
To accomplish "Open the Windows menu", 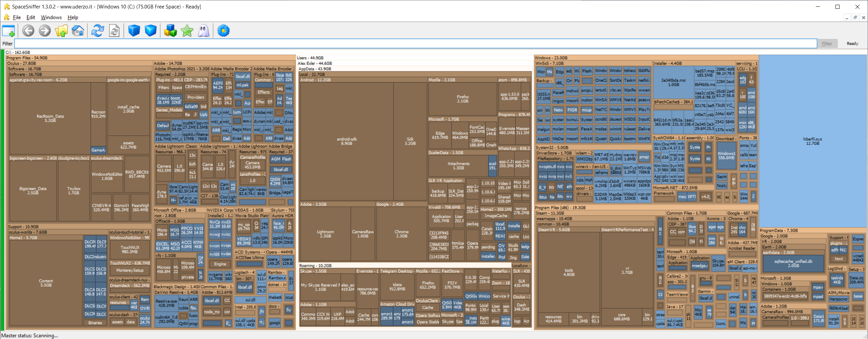I will coord(51,17).
